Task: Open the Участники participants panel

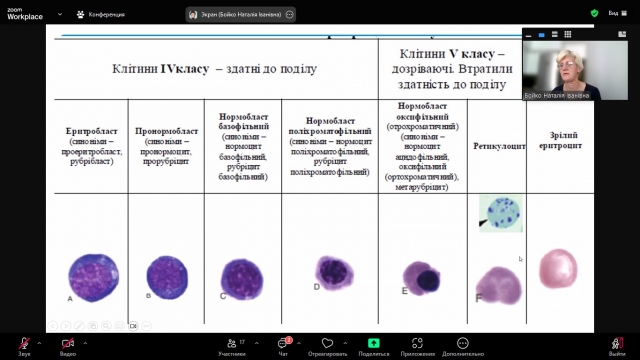Action: pyautogui.click(x=232, y=347)
